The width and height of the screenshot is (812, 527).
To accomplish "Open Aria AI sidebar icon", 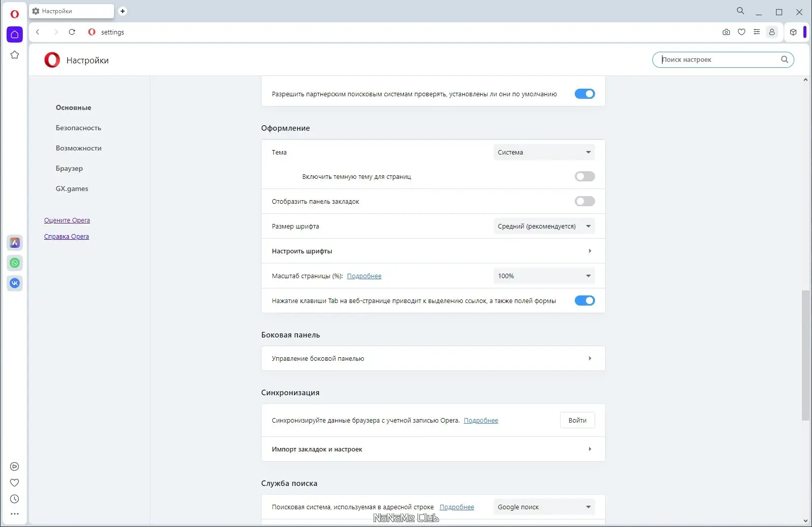I will tap(15, 243).
